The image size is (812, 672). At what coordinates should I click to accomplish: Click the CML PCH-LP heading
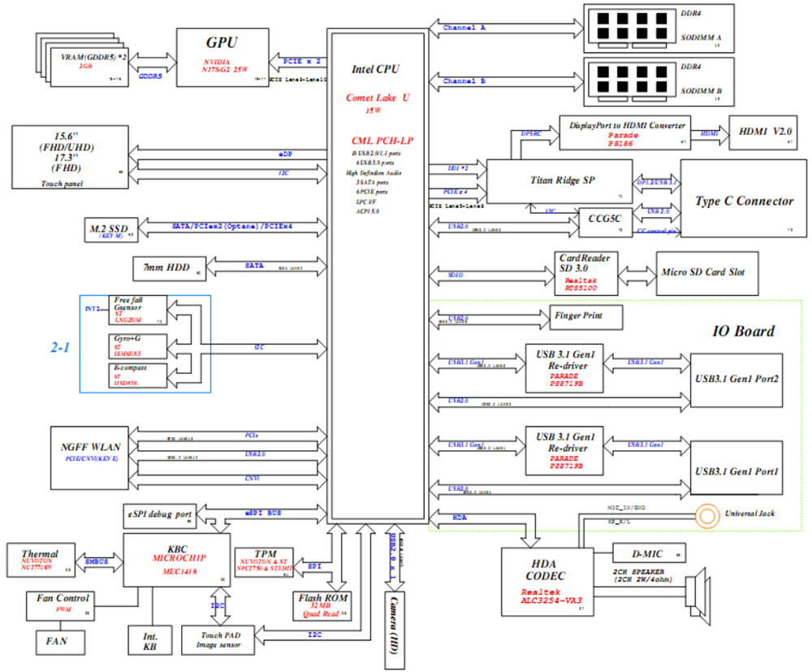click(382, 141)
